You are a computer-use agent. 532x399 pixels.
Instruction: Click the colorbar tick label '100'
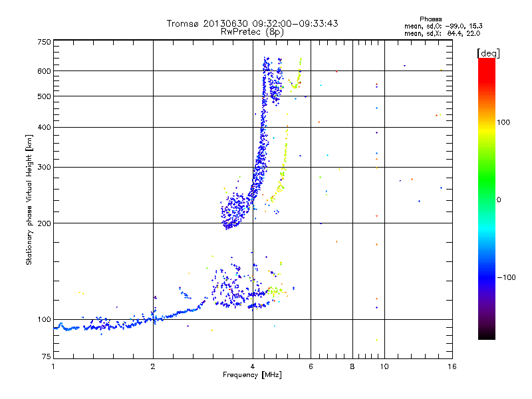click(x=503, y=122)
